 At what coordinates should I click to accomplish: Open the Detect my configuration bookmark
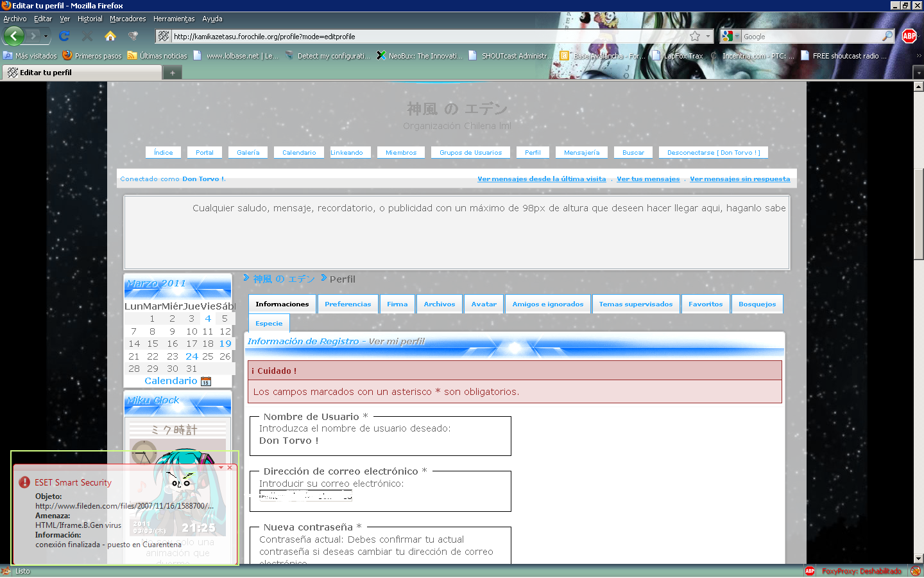(x=327, y=56)
